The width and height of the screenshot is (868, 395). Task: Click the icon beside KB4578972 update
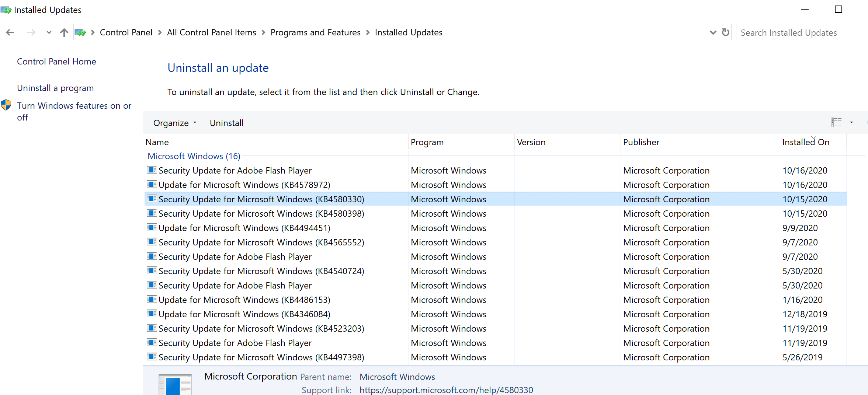(x=152, y=184)
